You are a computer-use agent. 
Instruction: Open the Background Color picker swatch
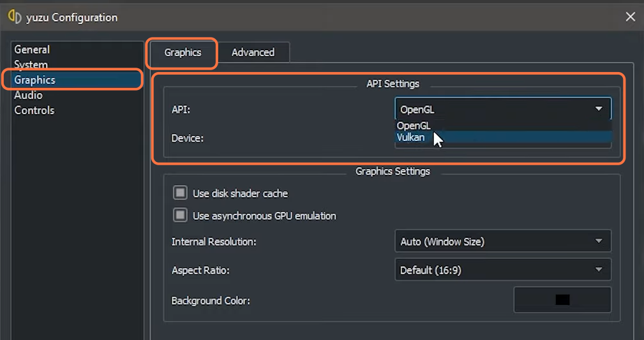pos(562,300)
